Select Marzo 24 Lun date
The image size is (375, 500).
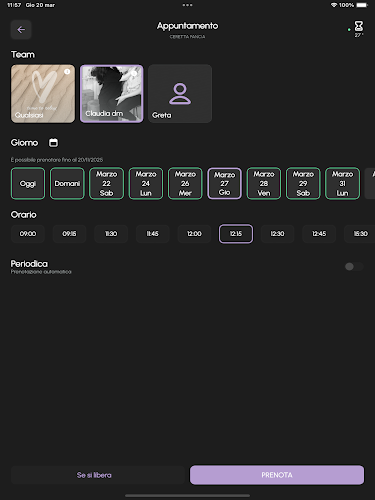146,183
